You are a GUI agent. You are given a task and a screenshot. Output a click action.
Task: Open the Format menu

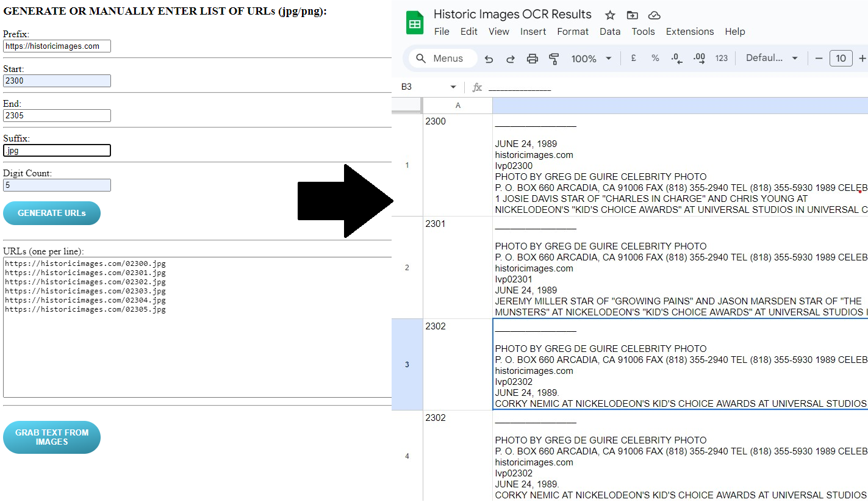tap(573, 32)
